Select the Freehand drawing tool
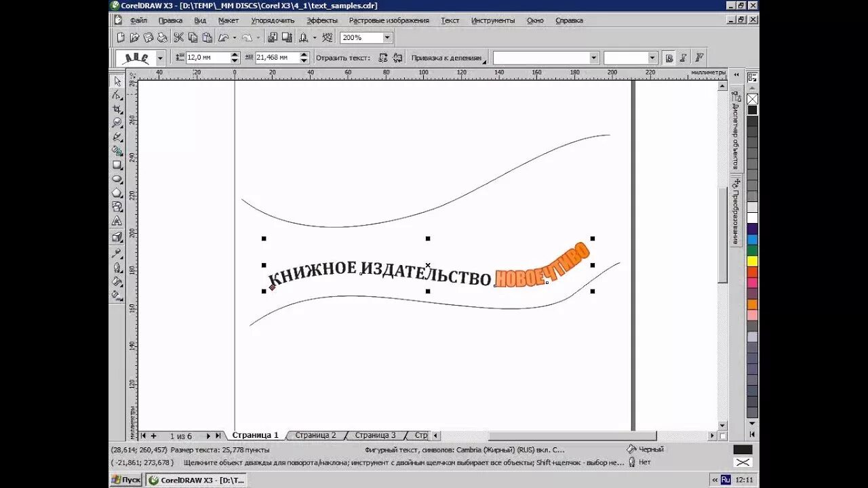 (x=117, y=137)
